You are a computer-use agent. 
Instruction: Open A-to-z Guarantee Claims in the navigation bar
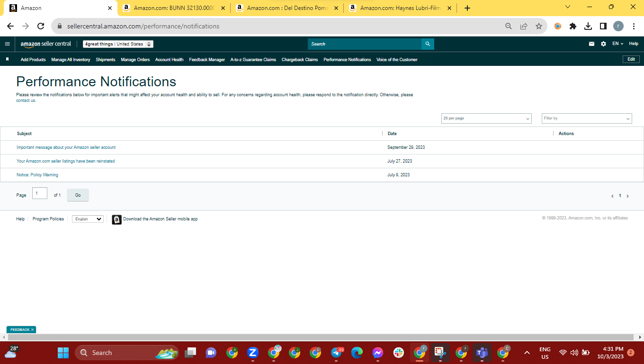[x=253, y=60]
